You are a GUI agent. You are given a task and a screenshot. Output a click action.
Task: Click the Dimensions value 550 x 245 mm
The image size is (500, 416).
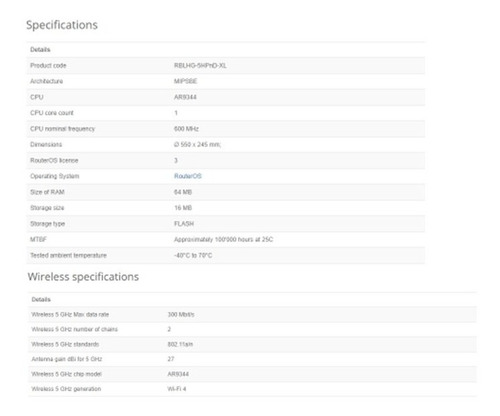click(197, 144)
